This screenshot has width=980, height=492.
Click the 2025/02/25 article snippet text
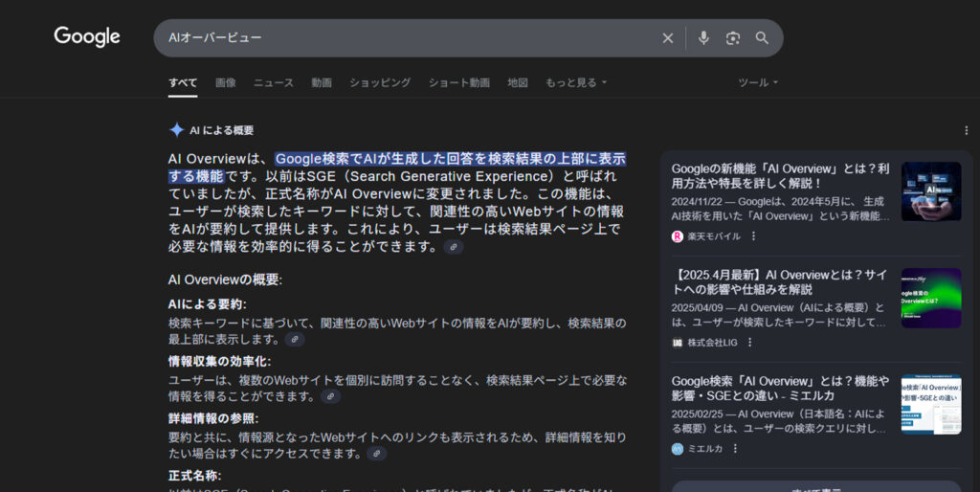coord(779,421)
